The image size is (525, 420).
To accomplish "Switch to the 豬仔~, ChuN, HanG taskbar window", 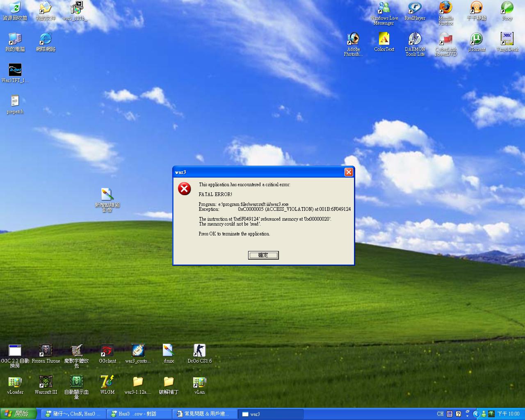I will tap(73, 414).
